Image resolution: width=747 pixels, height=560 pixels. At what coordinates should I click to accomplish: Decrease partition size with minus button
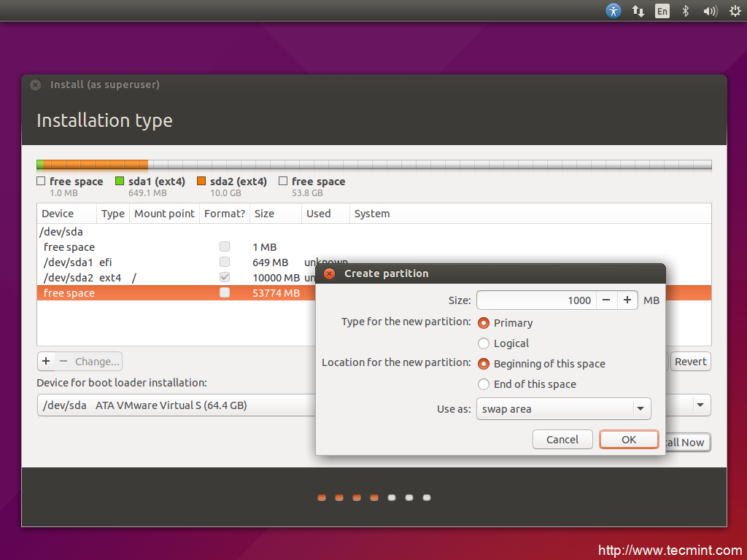coord(606,300)
